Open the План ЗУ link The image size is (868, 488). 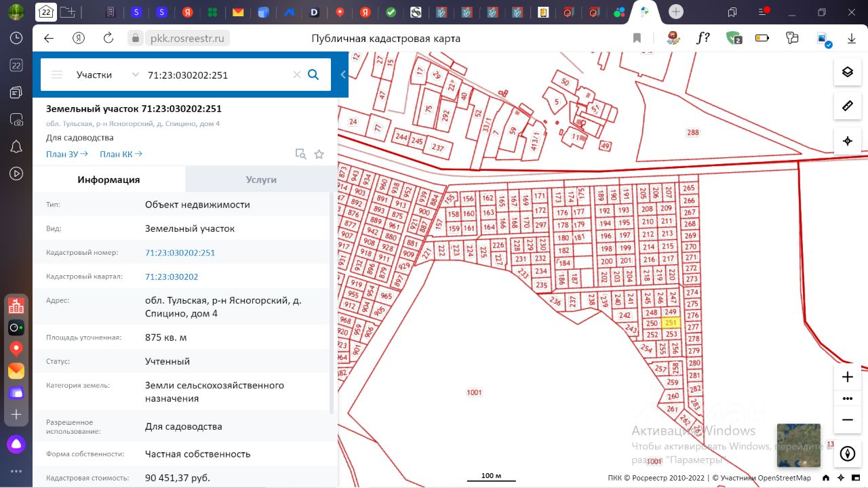tap(67, 154)
